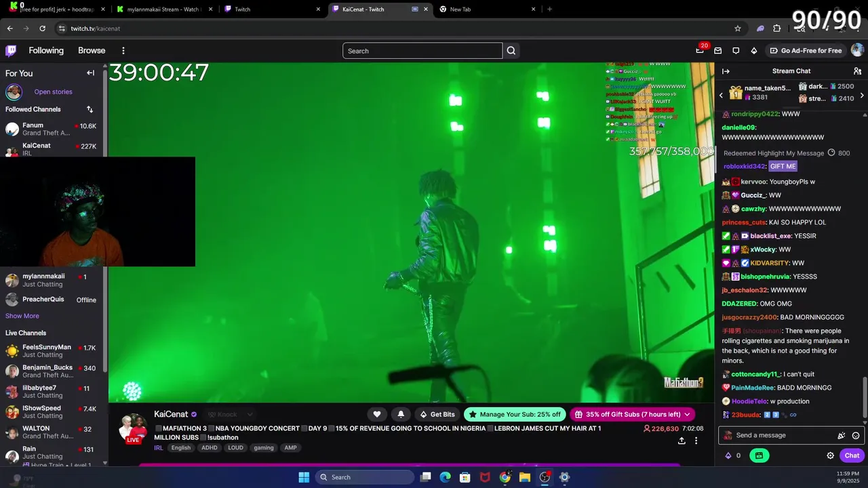The image size is (868, 488).
Task: Select the English stream tag
Action: [x=181, y=447]
